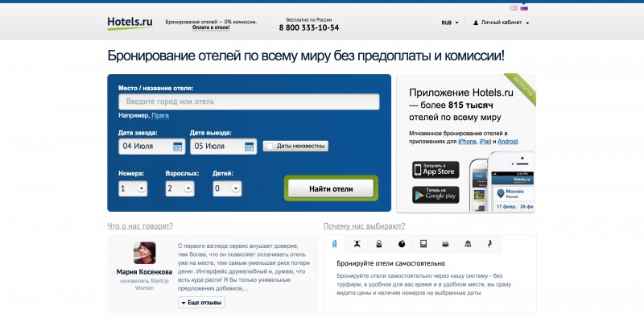Open the Почему нас выбирают? link
Image resolution: width=644 pixels, height=318 pixels.
click(365, 226)
